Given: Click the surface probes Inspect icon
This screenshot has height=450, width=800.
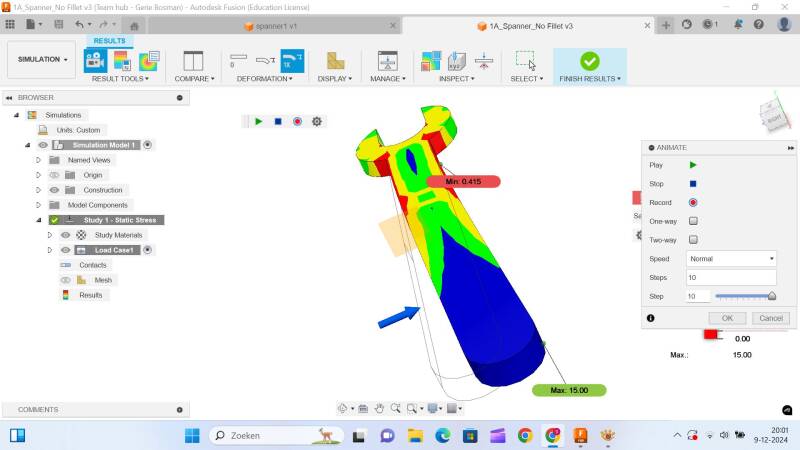Looking at the screenshot, I should point(431,61).
